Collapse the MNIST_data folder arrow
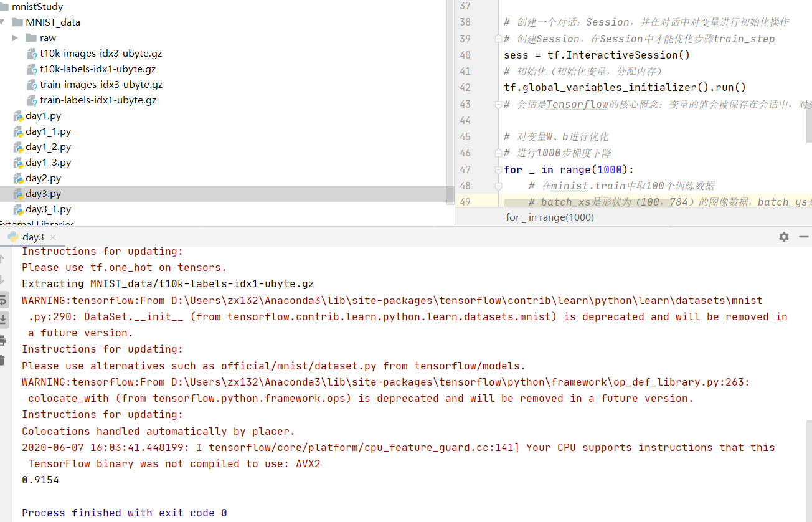812x522 pixels. pyautogui.click(x=2, y=22)
